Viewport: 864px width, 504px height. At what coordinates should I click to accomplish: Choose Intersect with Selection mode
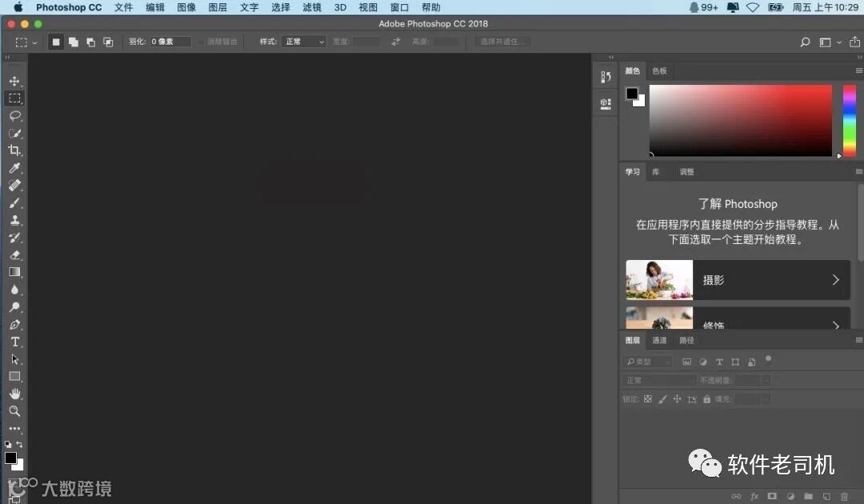(x=108, y=42)
